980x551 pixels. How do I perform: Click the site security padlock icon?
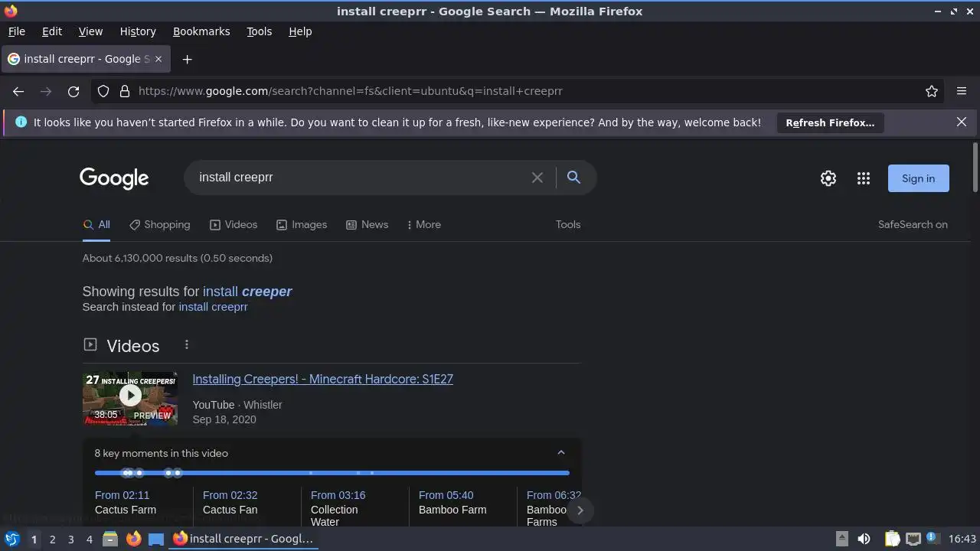pyautogui.click(x=125, y=91)
